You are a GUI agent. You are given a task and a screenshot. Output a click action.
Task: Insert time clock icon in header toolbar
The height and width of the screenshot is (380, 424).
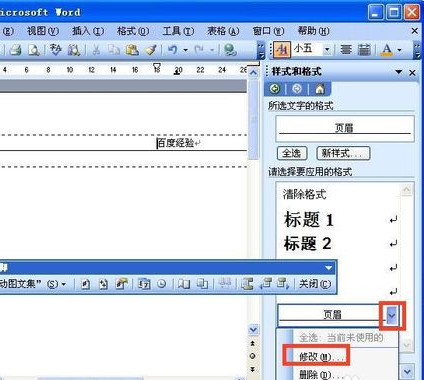click(x=162, y=284)
